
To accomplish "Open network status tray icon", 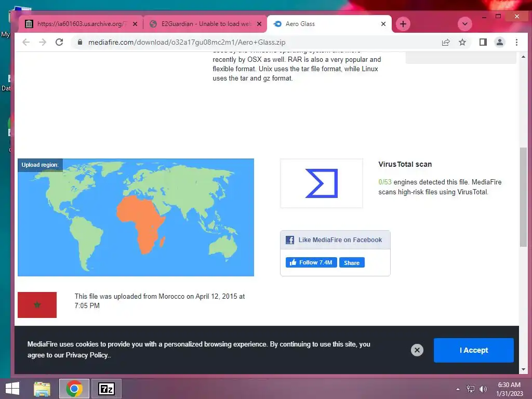I will [471, 389].
